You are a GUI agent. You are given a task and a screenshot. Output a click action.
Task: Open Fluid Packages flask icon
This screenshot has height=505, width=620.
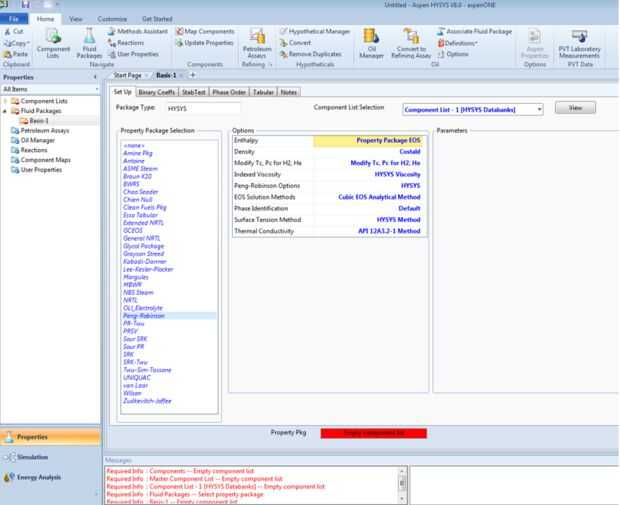[89, 44]
